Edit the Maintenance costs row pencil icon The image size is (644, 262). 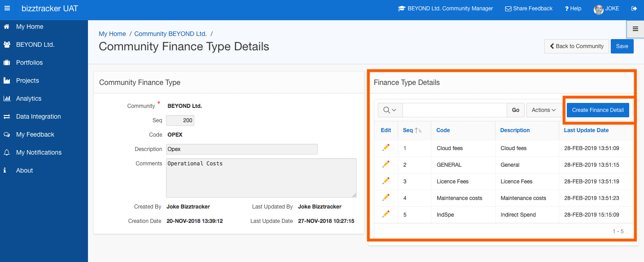(386, 197)
